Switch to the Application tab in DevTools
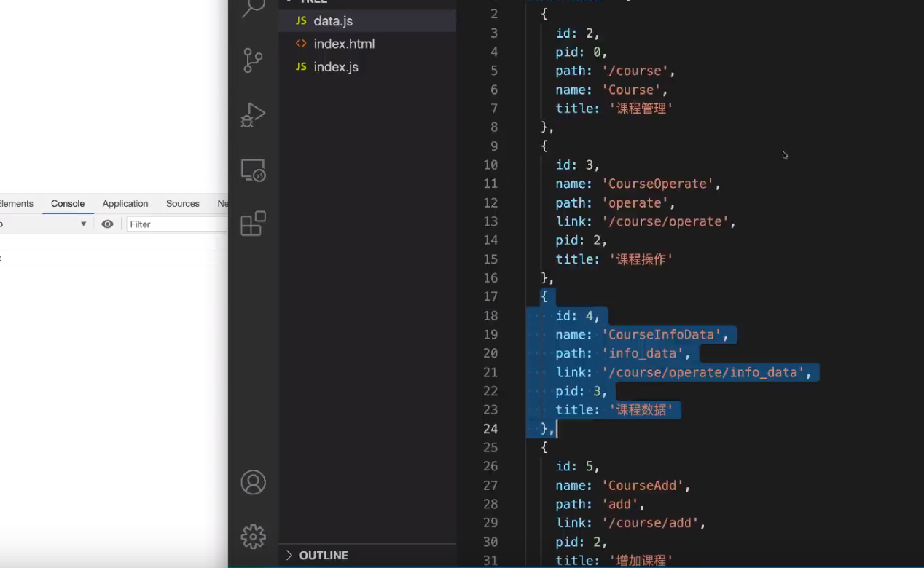 pyautogui.click(x=125, y=204)
